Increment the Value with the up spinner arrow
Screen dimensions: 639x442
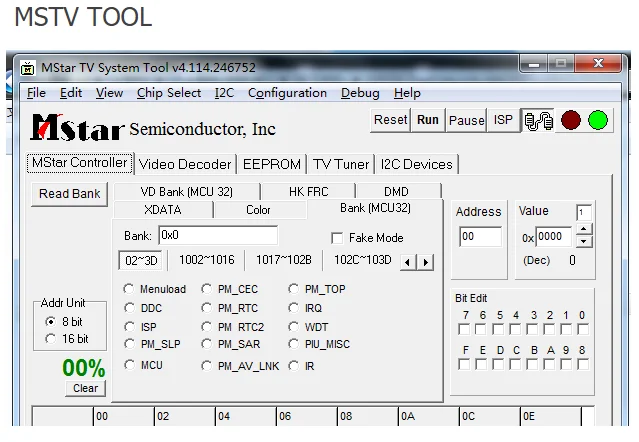(x=584, y=229)
